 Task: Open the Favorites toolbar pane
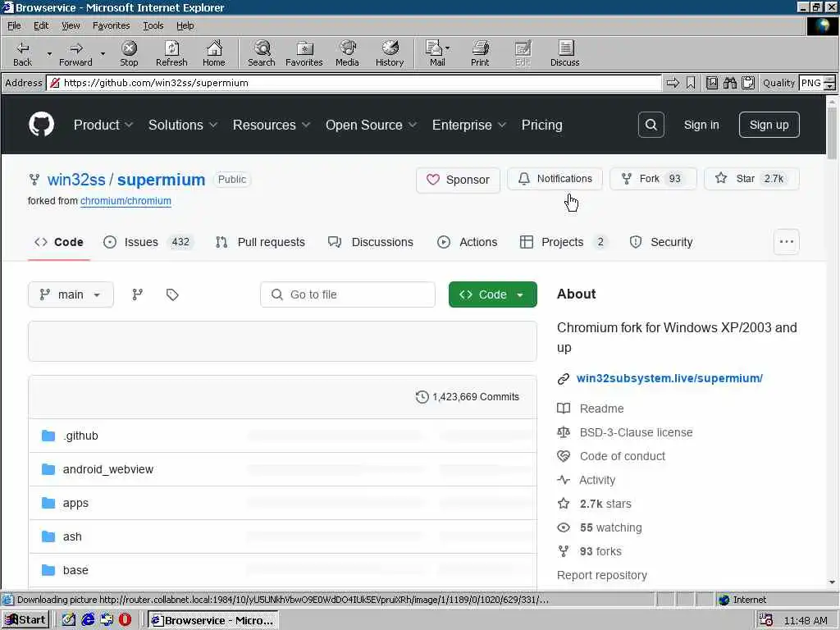[x=304, y=53]
